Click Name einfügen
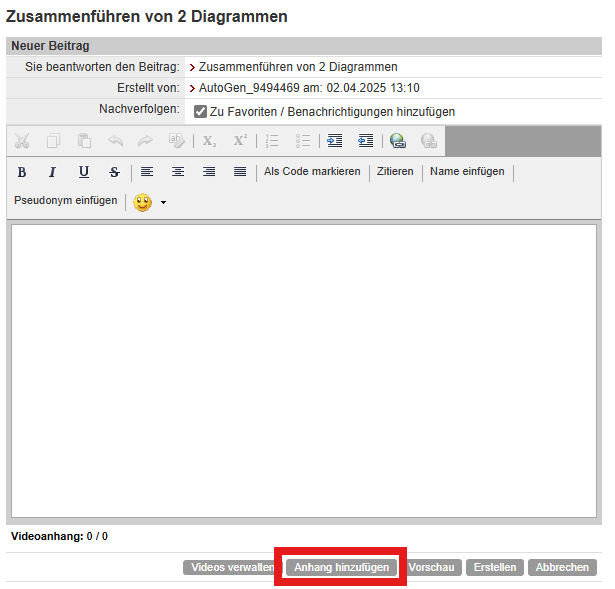The width and height of the screenshot is (615, 589). [x=467, y=171]
